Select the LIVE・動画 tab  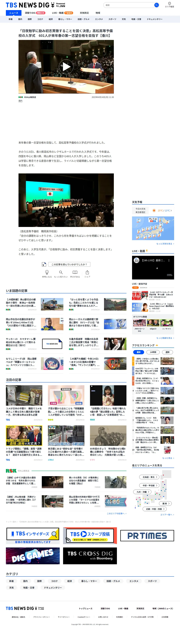coord(62,13)
